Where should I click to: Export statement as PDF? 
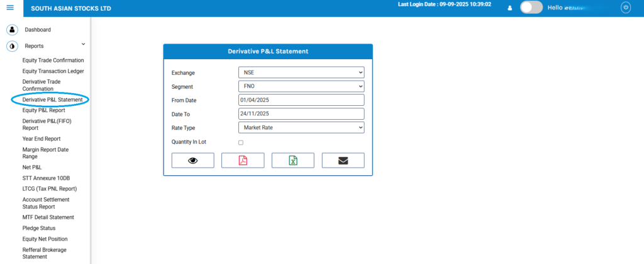click(x=243, y=160)
